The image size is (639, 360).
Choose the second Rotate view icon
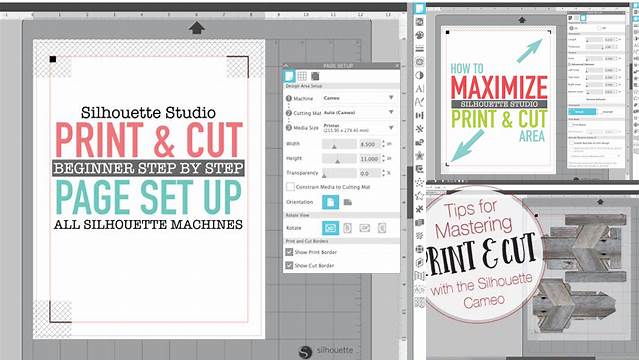click(348, 228)
